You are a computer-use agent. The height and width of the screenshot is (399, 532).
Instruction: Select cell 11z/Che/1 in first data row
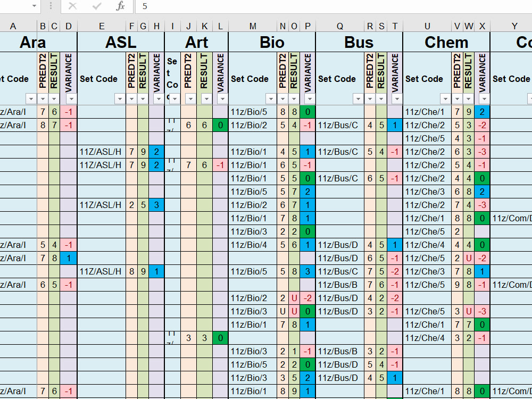[427, 112]
